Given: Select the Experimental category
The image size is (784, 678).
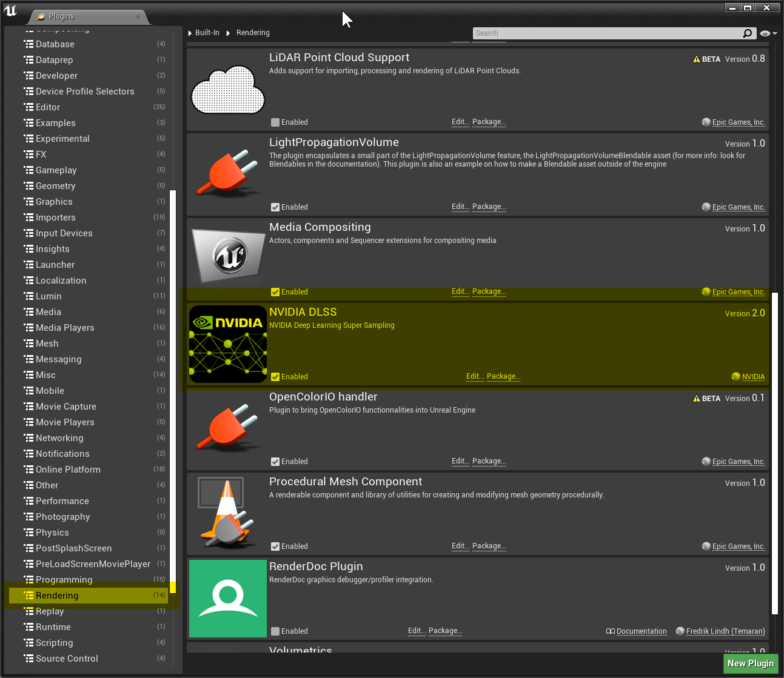Looking at the screenshot, I should [89, 139].
